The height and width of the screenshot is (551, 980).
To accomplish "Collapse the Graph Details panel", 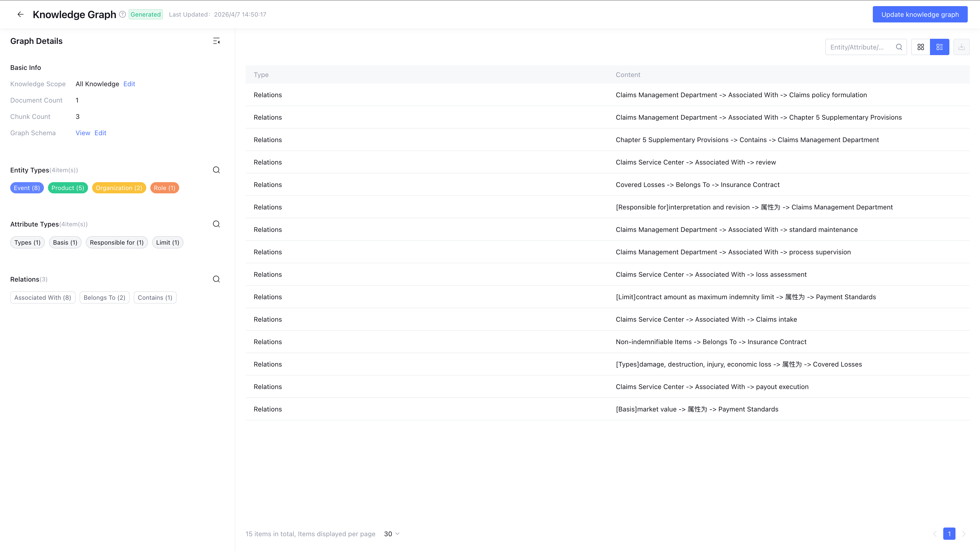I will coord(216,41).
